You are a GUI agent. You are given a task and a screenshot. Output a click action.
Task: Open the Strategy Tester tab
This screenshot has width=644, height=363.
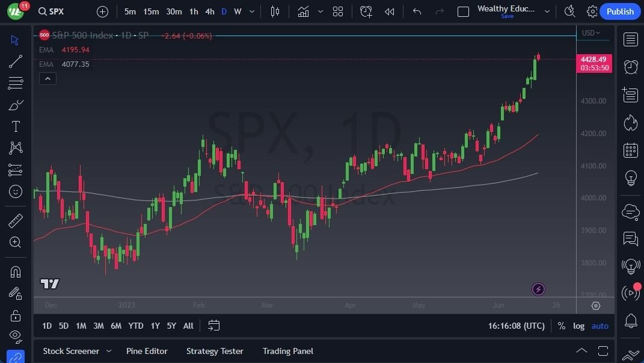215,351
